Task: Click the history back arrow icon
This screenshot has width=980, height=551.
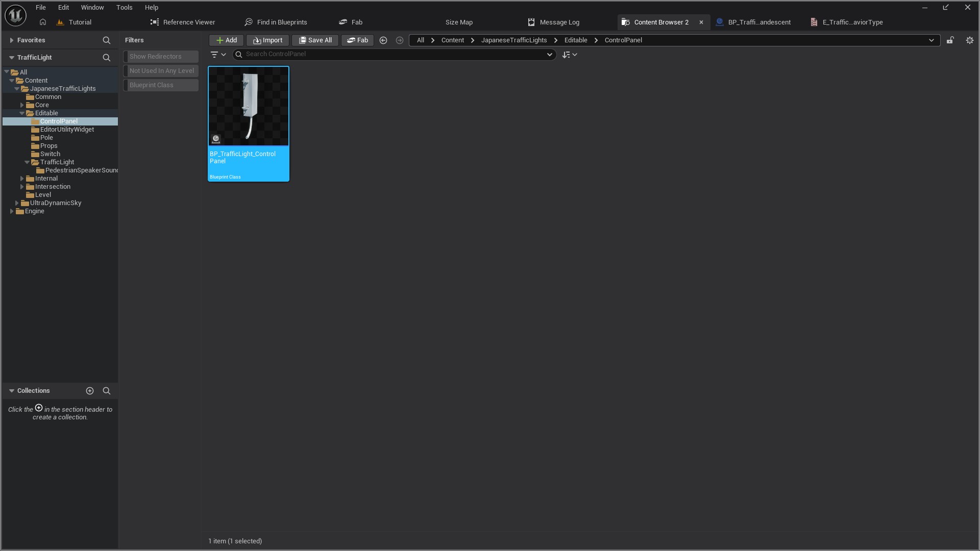Action: (383, 40)
